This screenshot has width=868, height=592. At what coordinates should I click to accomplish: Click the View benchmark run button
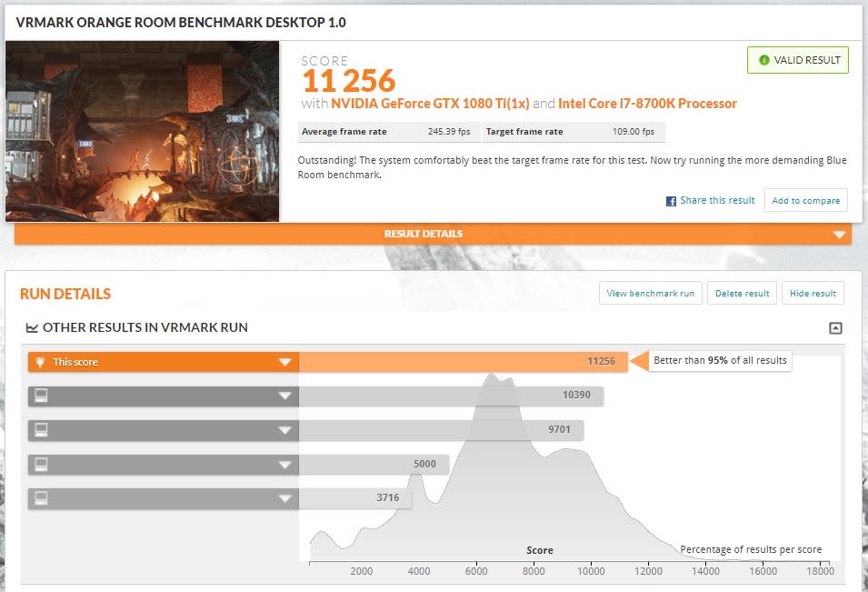tap(651, 293)
